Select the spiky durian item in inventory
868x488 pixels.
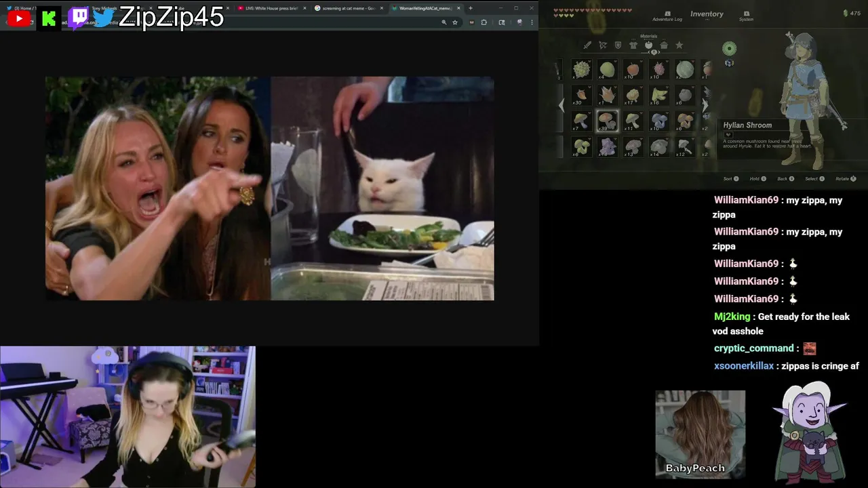click(581, 69)
